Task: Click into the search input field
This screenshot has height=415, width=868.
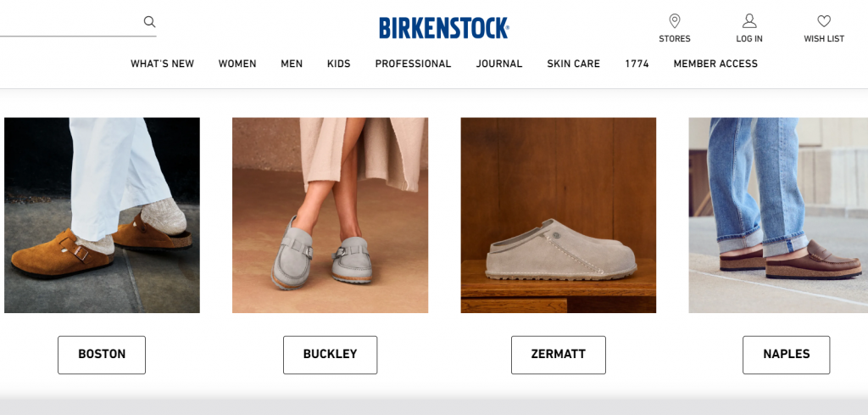Action: 70,22
